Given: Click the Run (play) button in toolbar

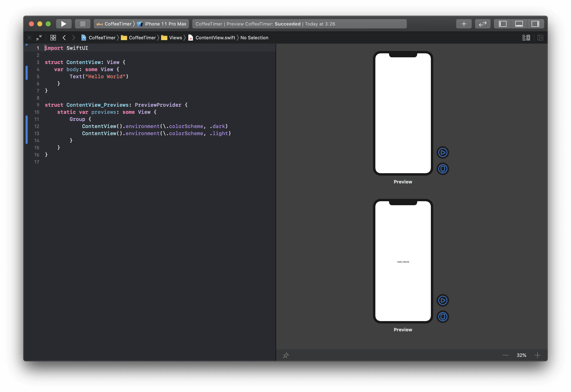Looking at the screenshot, I should [x=64, y=24].
